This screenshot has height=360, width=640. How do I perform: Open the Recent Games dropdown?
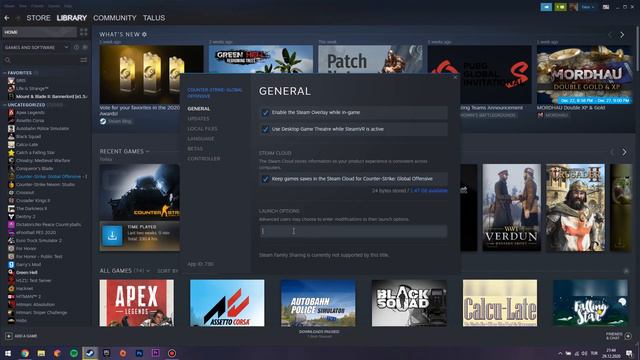click(124, 151)
